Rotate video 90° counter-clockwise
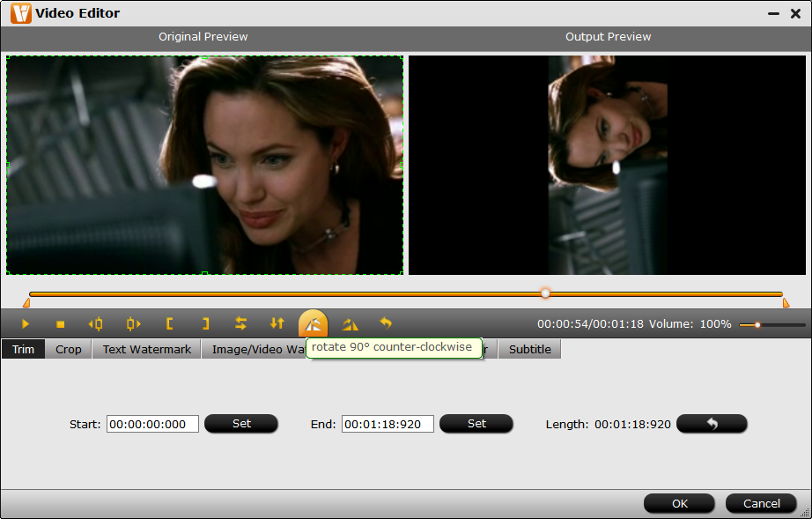The width and height of the screenshot is (812, 519). click(313, 324)
